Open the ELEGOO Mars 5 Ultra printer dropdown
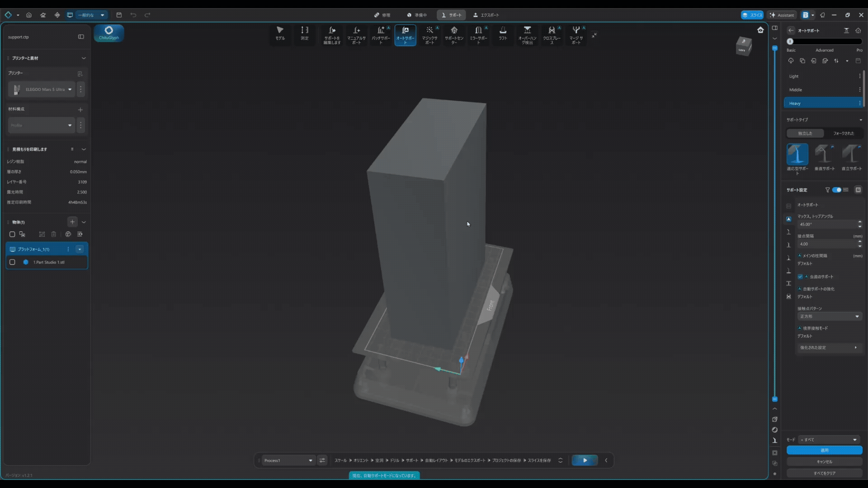The height and width of the screenshot is (488, 868). pyautogui.click(x=41, y=89)
